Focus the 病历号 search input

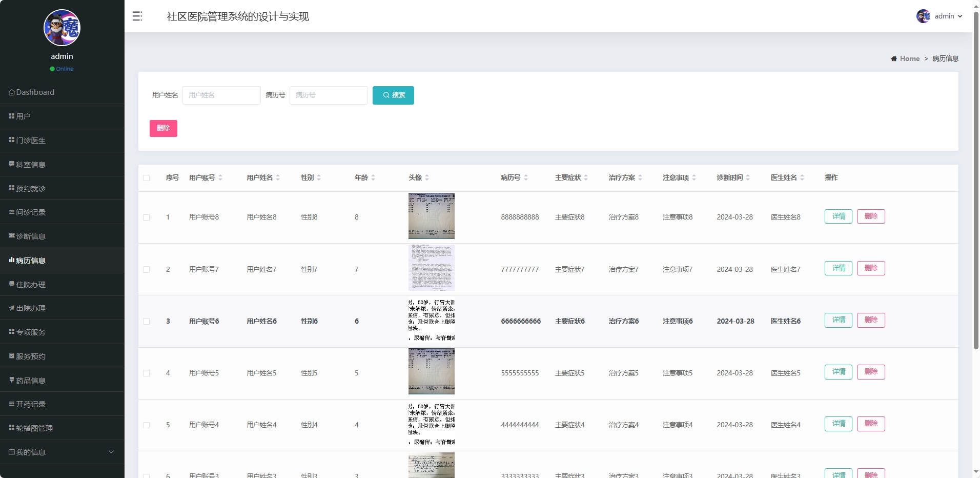coord(329,95)
